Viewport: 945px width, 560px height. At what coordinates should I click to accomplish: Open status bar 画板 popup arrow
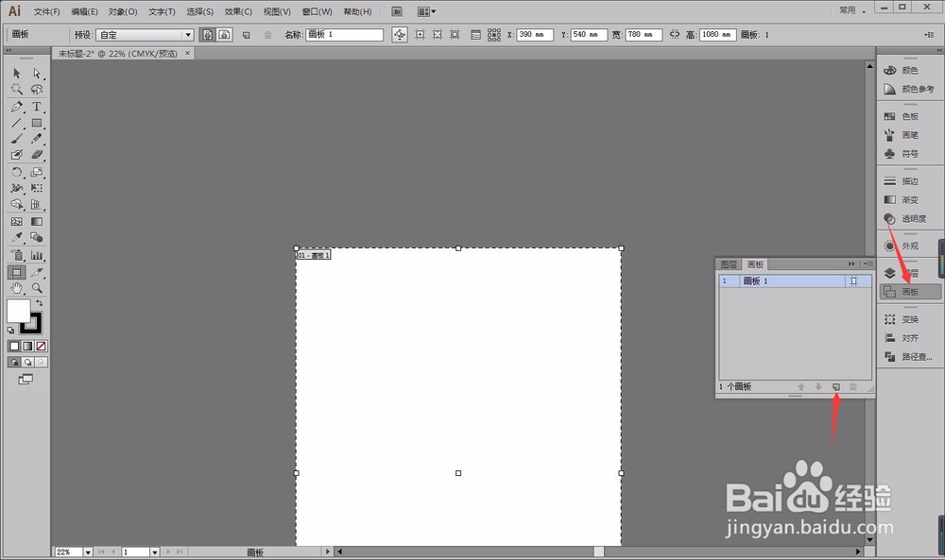pyautogui.click(x=328, y=551)
